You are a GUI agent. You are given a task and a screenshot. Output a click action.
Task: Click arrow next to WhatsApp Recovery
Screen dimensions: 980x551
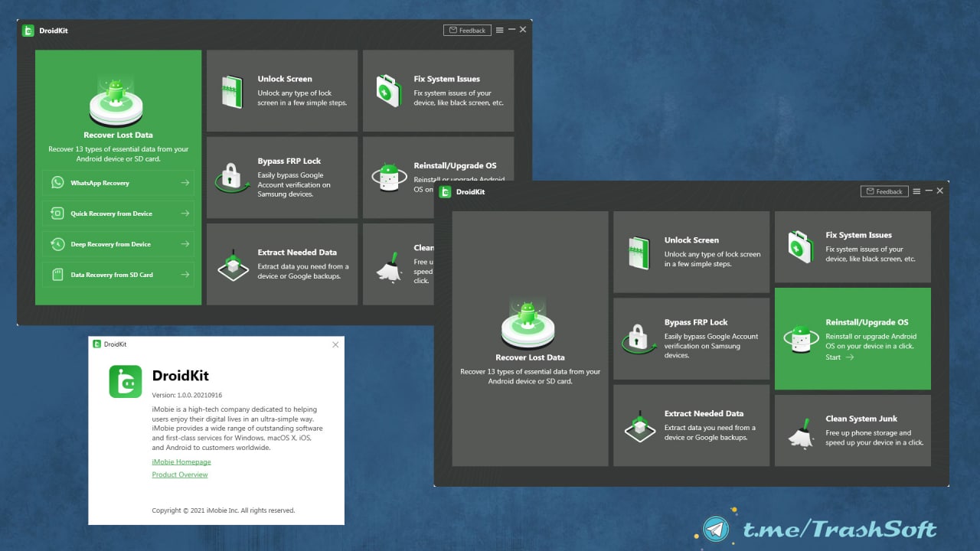pos(185,183)
